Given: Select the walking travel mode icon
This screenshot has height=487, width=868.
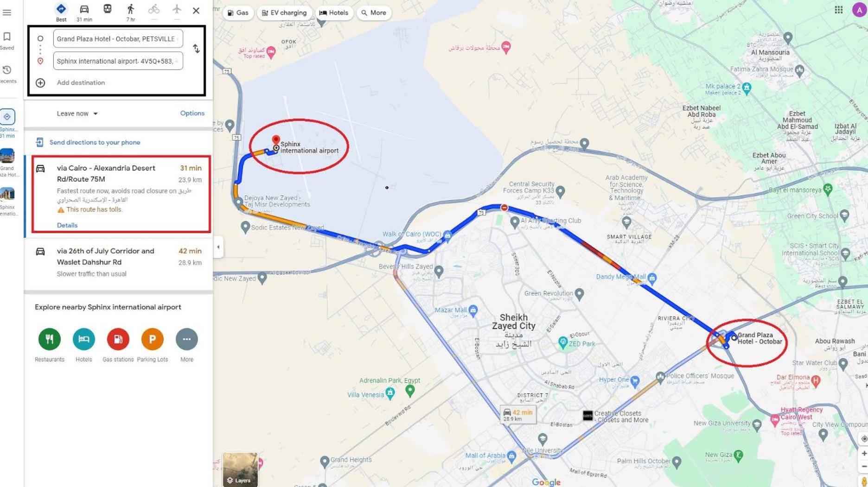Looking at the screenshot, I should (131, 9).
